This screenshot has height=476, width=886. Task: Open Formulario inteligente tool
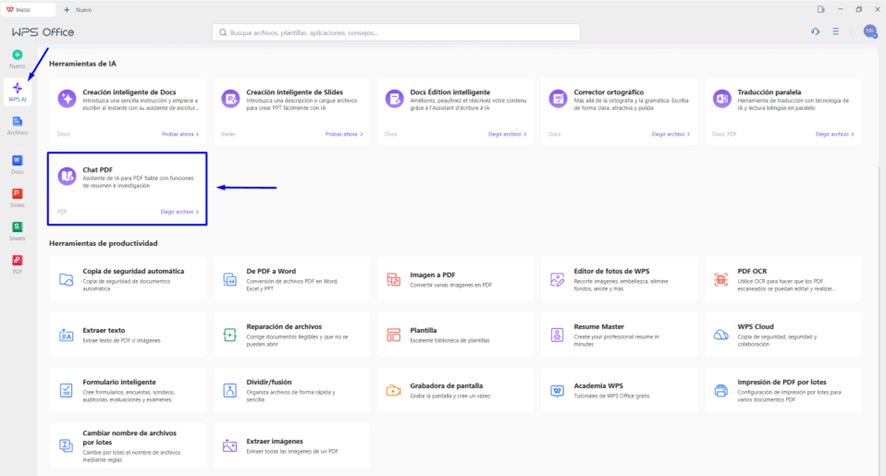tap(128, 390)
